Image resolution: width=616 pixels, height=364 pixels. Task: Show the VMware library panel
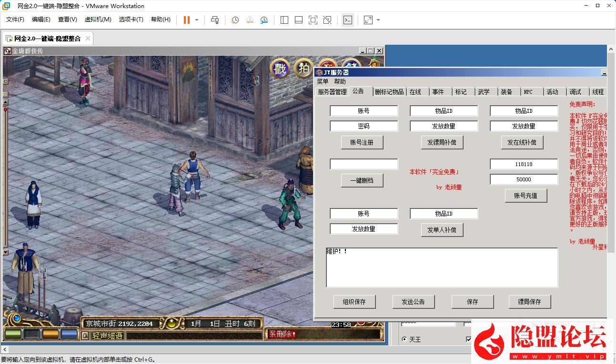(284, 20)
